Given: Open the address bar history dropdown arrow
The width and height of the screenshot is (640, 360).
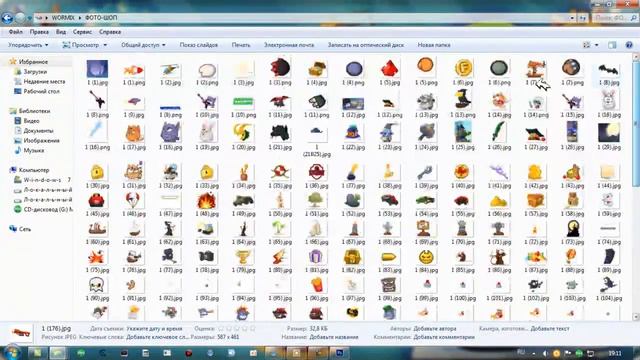Looking at the screenshot, I should pyautogui.click(x=572, y=18).
